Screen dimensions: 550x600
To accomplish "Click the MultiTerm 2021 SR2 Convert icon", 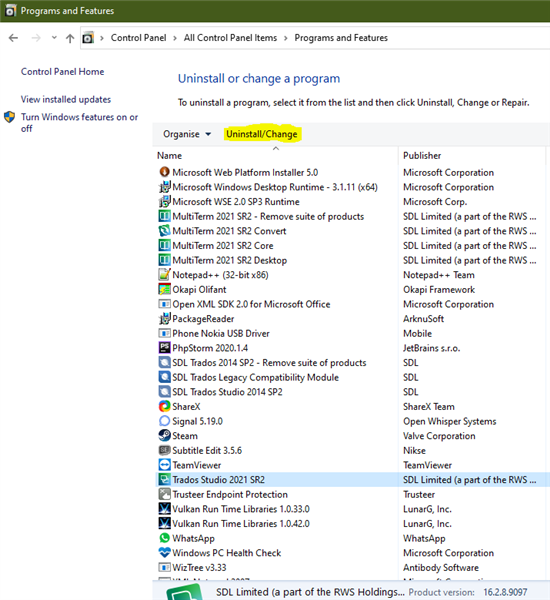I will (164, 231).
